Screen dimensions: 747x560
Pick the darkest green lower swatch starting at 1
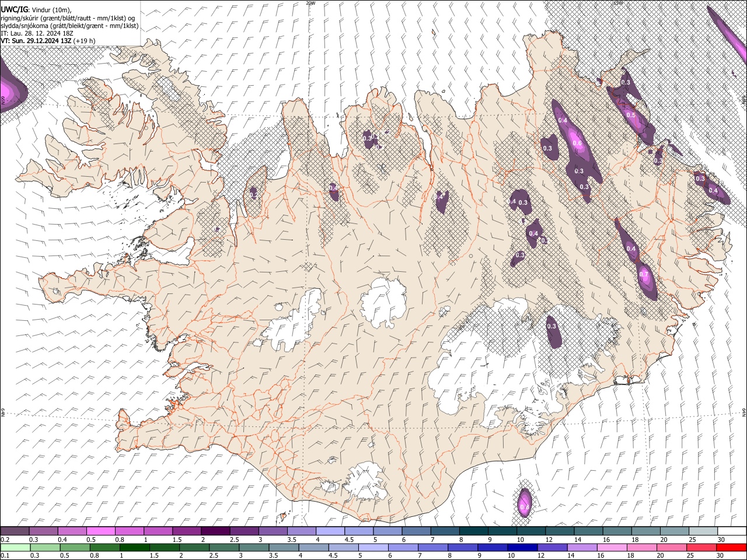(x=134, y=547)
